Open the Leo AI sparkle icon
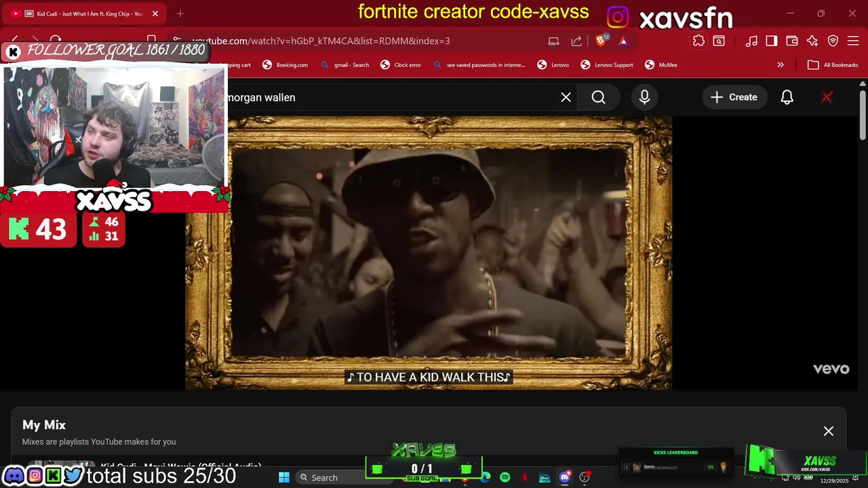 pyautogui.click(x=812, y=41)
